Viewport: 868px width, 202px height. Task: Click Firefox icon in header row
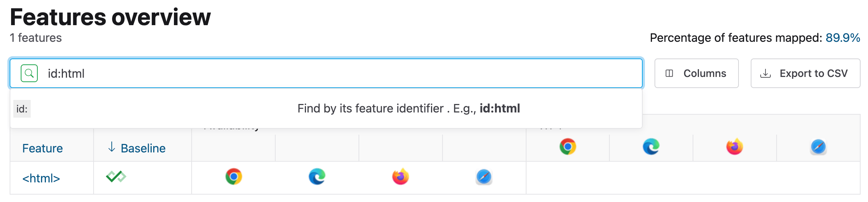coord(735,147)
